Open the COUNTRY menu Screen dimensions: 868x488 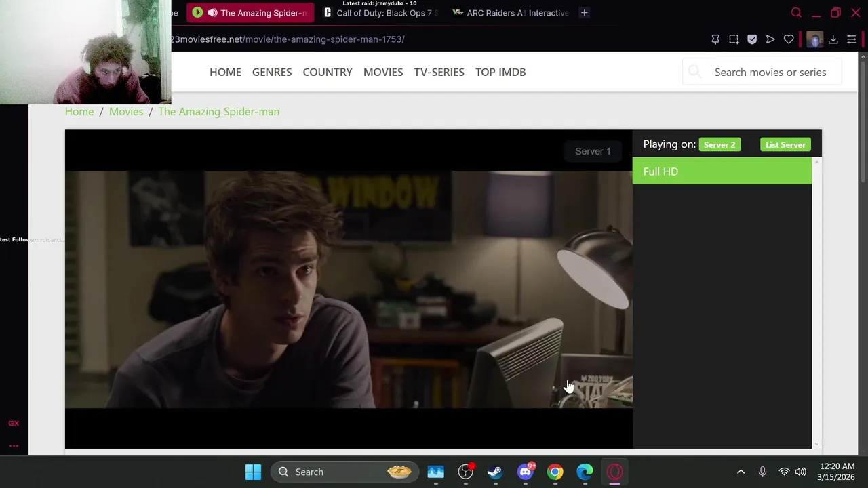pos(328,72)
